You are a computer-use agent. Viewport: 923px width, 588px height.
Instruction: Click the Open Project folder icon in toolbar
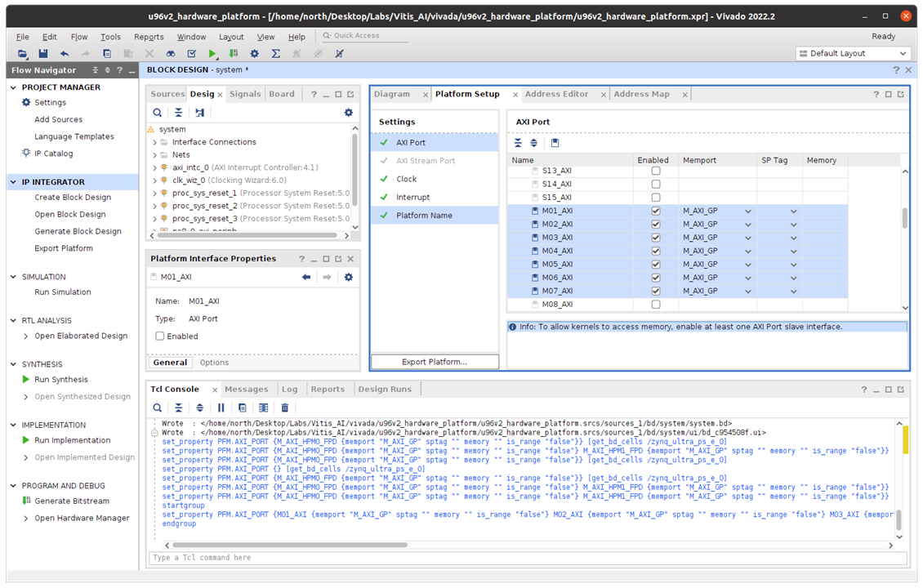point(22,54)
